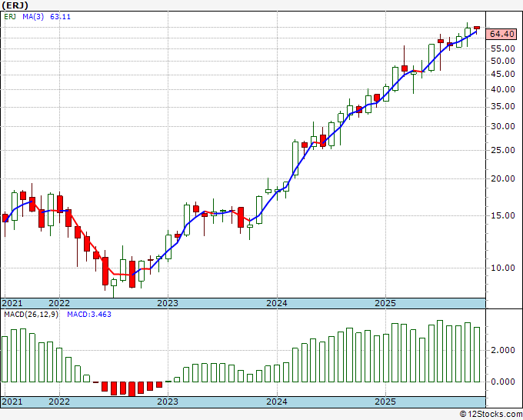Viewport: 523px width, 420px height.
Task: Click 2023 on the MACD timeline
Action: coord(168,402)
